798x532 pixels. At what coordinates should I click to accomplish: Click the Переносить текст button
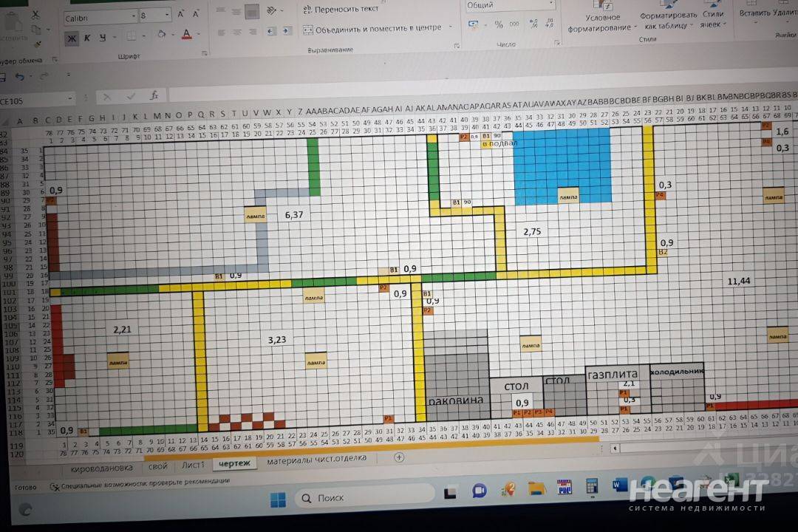tap(341, 9)
